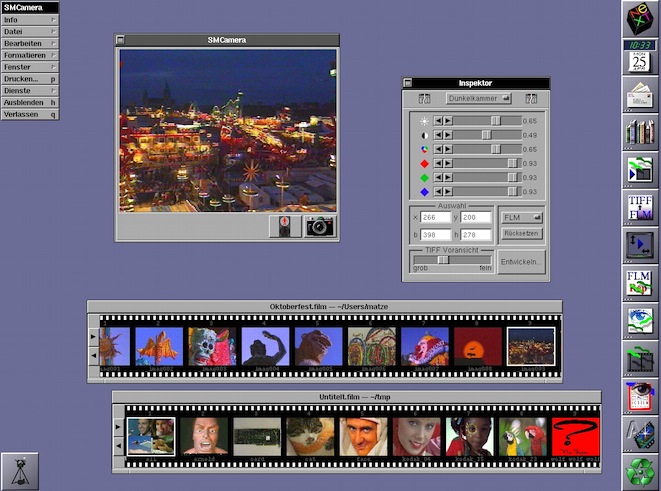Image resolution: width=661 pixels, height=491 pixels.
Task: Click the contrast increase arrow
Action: pyautogui.click(x=448, y=135)
